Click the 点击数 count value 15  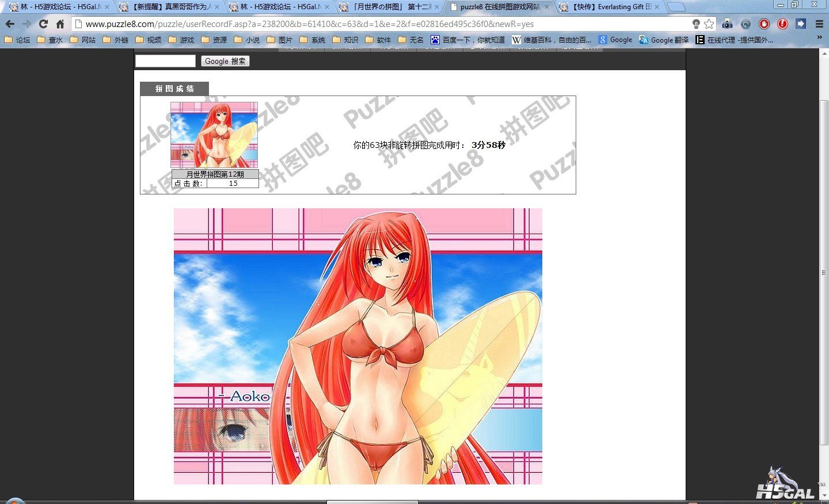click(x=233, y=184)
